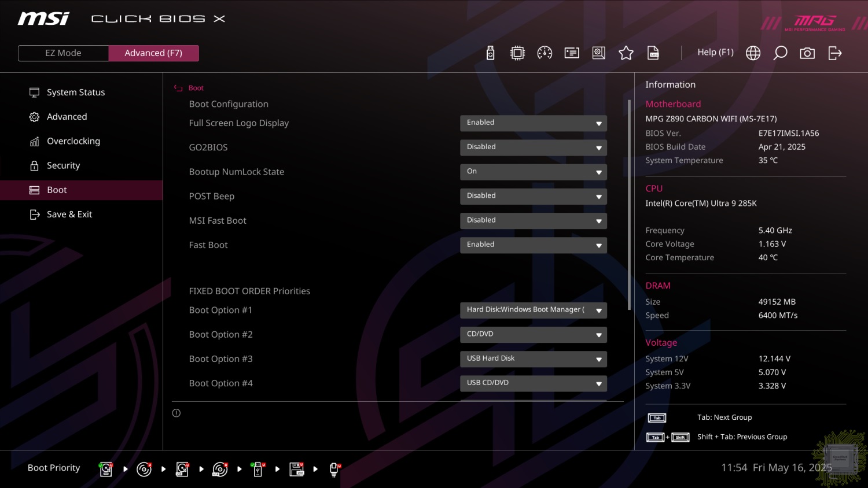
Task: Click the Help (F1) button
Action: click(x=715, y=52)
